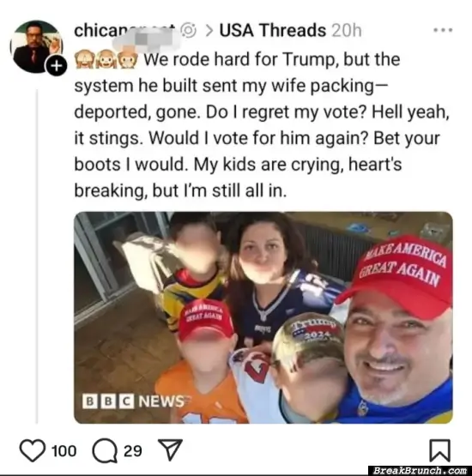View the 100 likes count

[x=64, y=451]
